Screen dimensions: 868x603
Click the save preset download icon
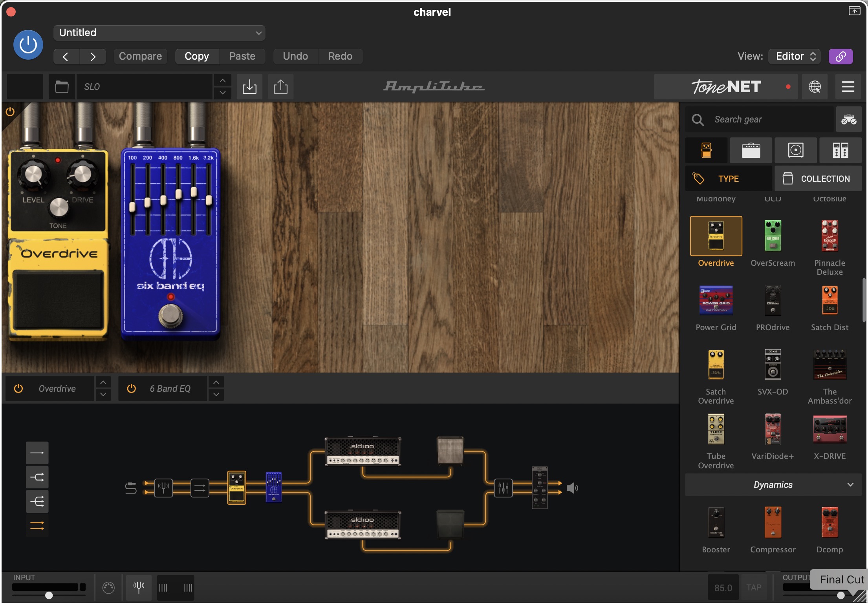[249, 86]
